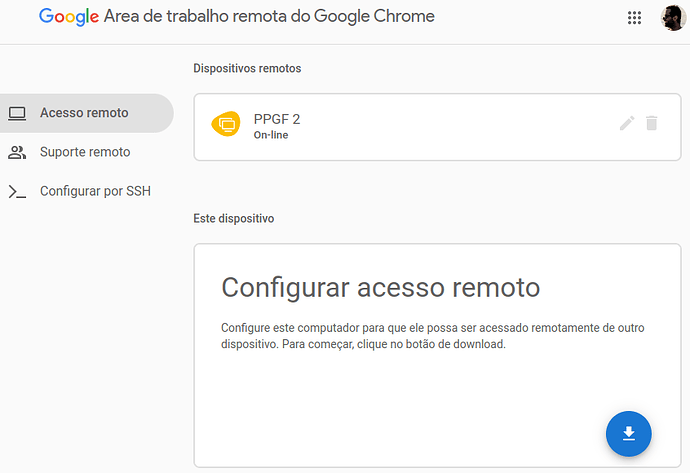
Task: Open the Configurar por SSH section
Action: (x=95, y=191)
